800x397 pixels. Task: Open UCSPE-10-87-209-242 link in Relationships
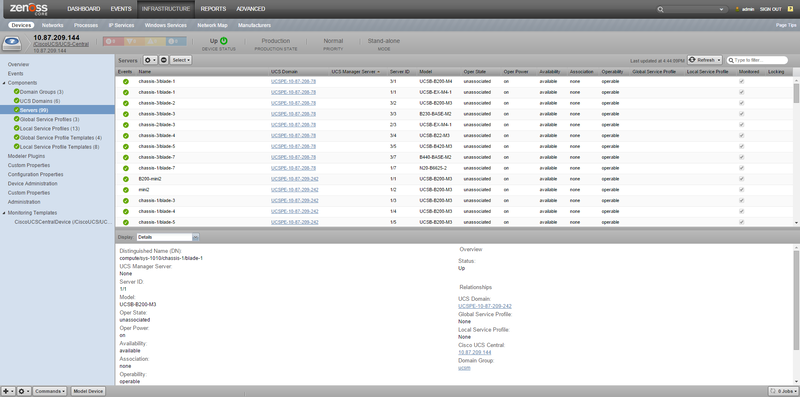(485, 306)
